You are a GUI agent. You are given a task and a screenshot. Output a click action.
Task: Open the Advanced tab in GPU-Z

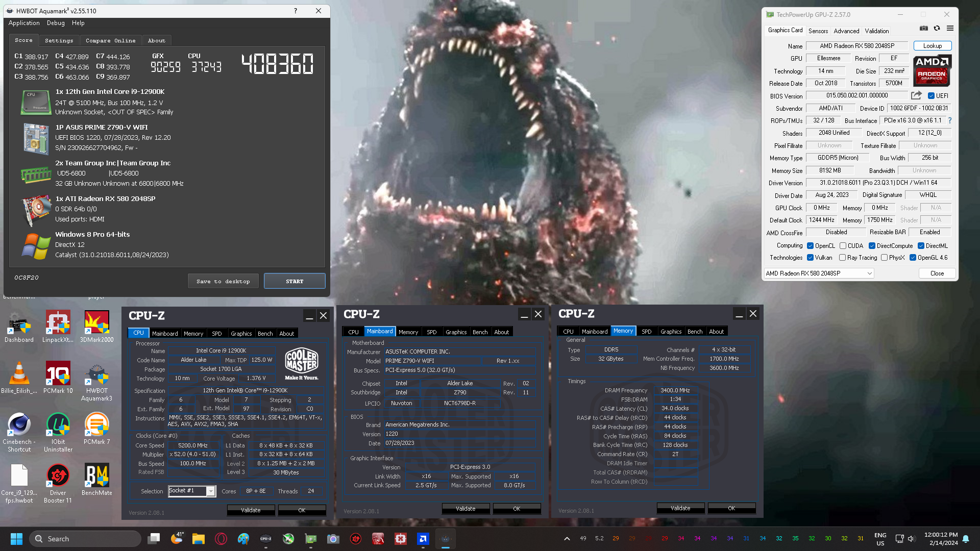(x=846, y=31)
